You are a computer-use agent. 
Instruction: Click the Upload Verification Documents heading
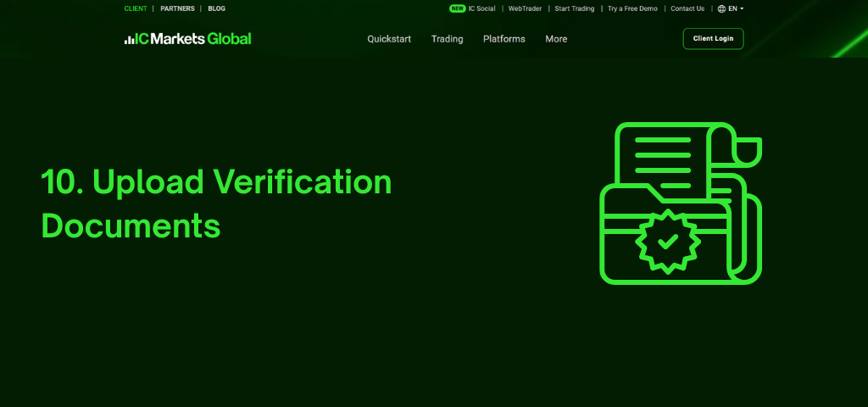tap(216, 203)
